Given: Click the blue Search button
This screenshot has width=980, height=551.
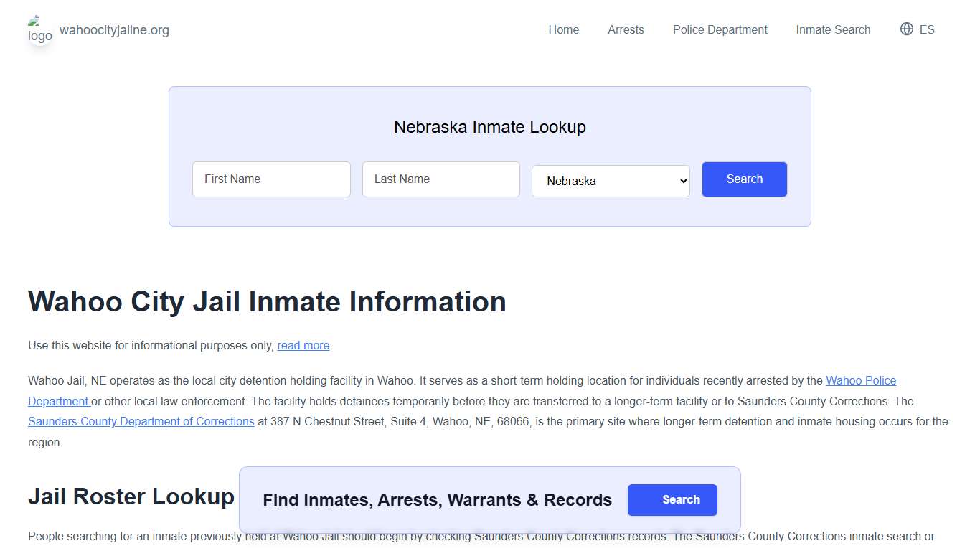Looking at the screenshot, I should click(x=744, y=179).
